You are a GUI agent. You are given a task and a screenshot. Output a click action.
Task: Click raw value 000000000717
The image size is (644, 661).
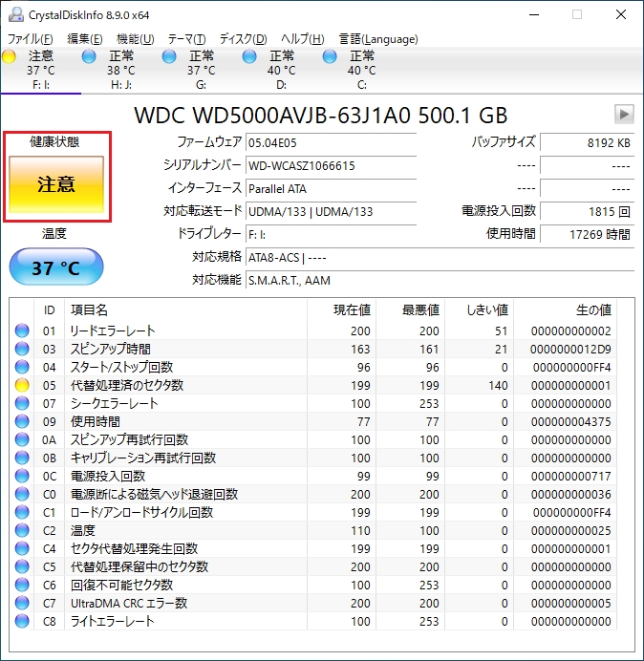pyautogui.click(x=570, y=476)
